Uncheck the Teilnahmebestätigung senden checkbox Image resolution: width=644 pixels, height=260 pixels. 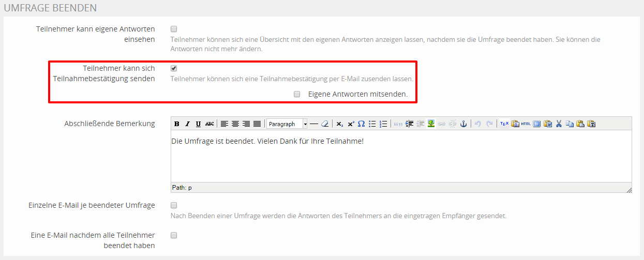click(x=174, y=68)
